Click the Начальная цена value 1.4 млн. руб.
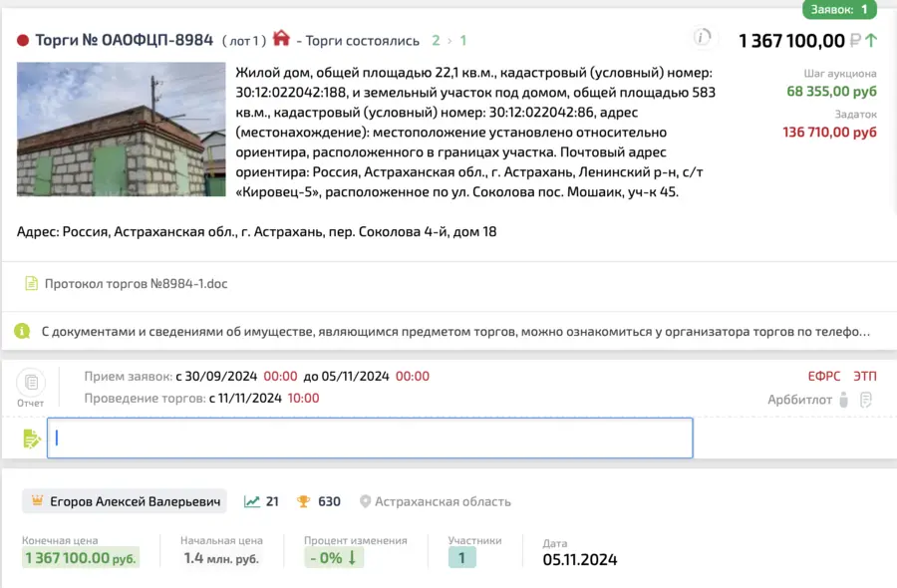Image resolution: width=897 pixels, height=588 pixels. (x=221, y=558)
